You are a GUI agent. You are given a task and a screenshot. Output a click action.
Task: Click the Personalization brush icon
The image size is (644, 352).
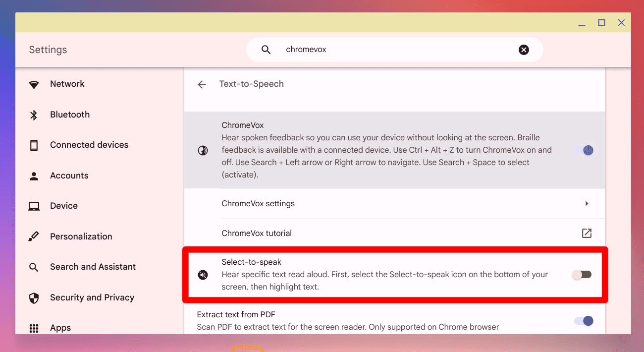34,236
